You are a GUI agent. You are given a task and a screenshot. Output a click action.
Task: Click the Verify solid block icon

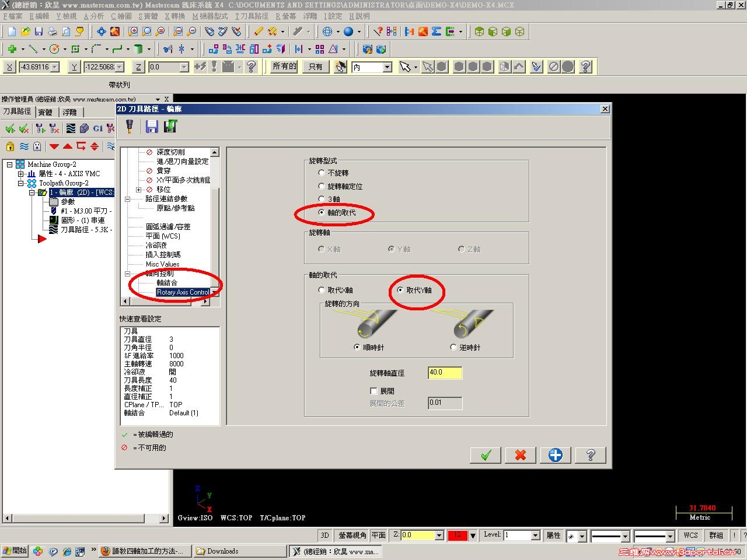coord(84,128)
